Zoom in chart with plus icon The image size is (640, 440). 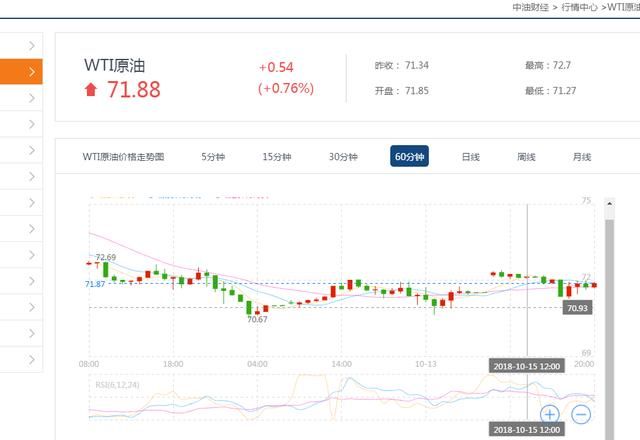pos(549,415)
